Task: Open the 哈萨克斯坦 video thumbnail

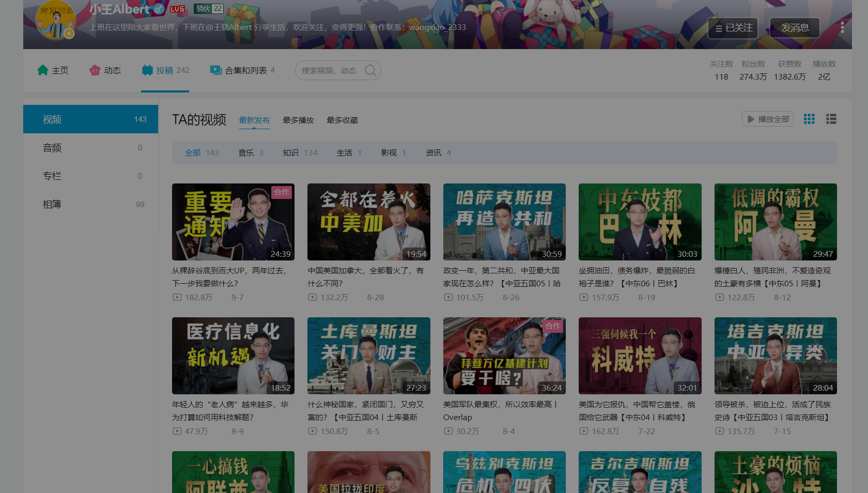Action: tap(504, 222)
